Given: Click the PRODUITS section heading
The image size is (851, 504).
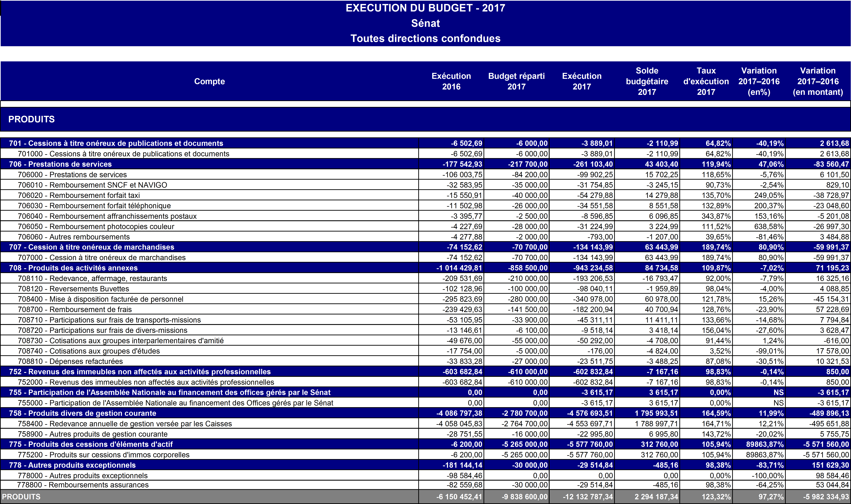Looking at the screenshot, I should [x=31, y=119].
